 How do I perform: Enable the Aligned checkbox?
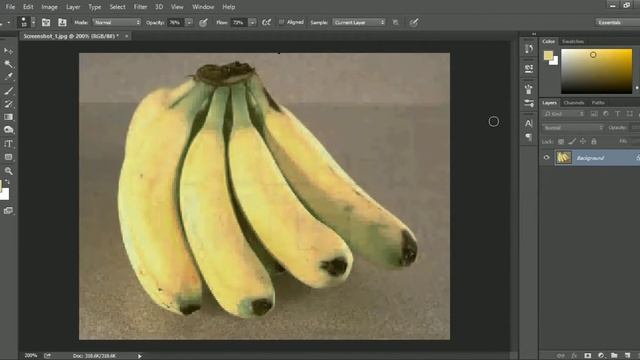(x=281, y=22)
